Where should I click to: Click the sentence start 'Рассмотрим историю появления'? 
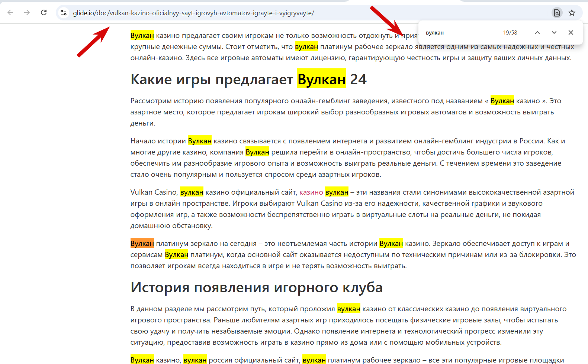[x=186, y=101]
